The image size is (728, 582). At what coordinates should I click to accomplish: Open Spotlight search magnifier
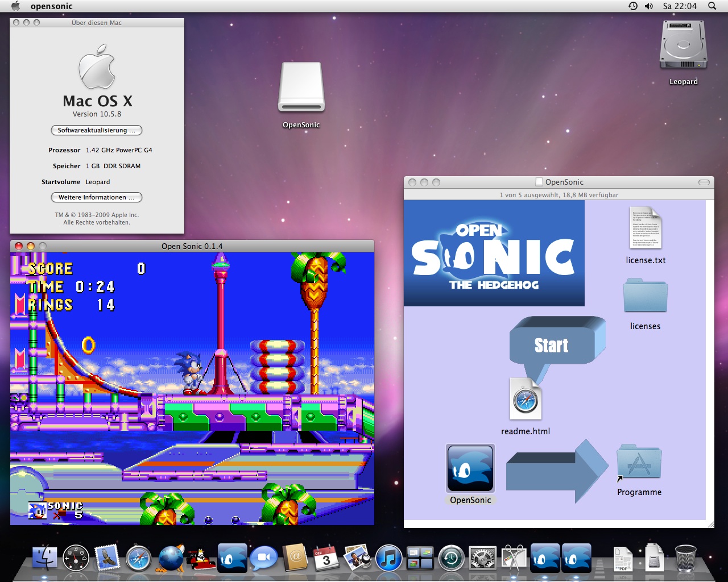click(x=712, y=6)
